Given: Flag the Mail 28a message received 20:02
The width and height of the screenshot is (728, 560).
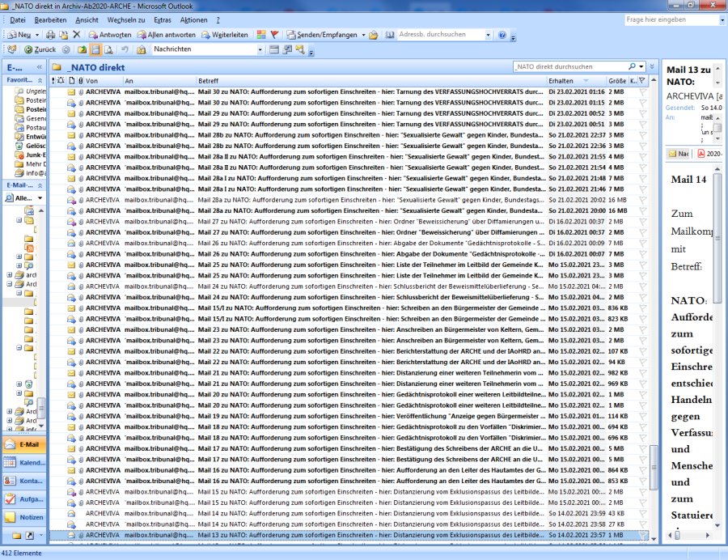Looking at the screenshot, I should 642,200.
